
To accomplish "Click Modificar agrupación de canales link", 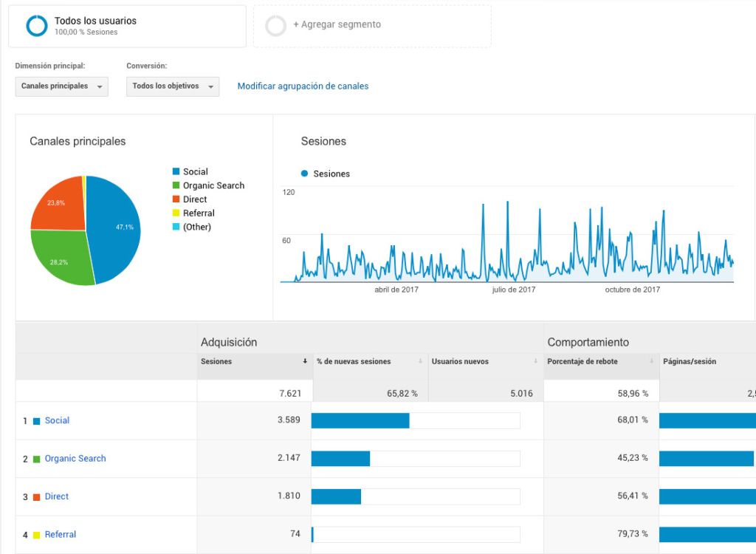I will [x=303, y=86].
